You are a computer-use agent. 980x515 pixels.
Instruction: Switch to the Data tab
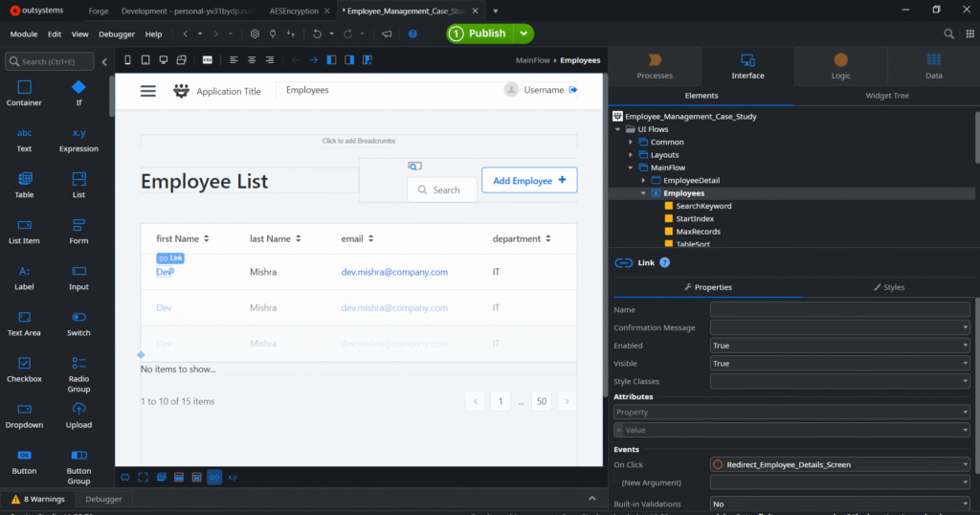(934, 66)
